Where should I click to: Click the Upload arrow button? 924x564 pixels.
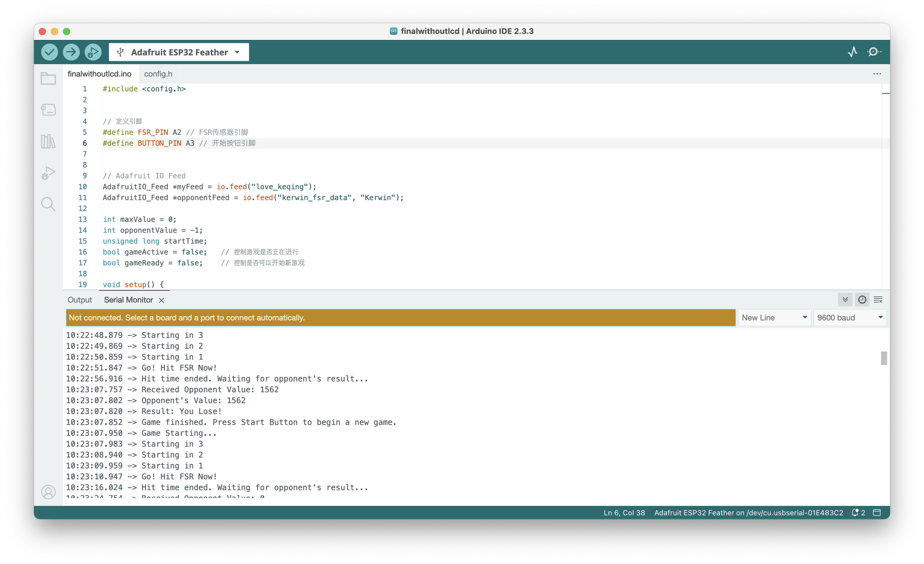point(71,52)
